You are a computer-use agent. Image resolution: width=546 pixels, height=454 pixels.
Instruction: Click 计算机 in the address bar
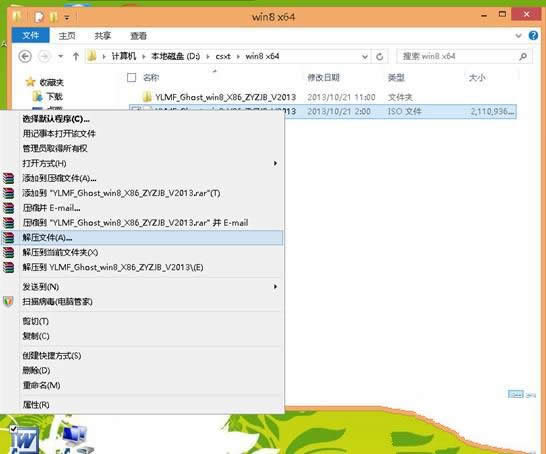[124, 56]
